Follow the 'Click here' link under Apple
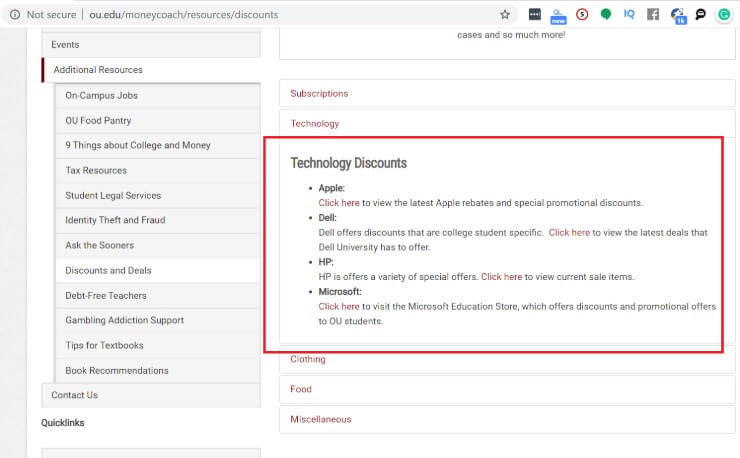This screenshot has height=458, width=740. (x=339, y=203)
